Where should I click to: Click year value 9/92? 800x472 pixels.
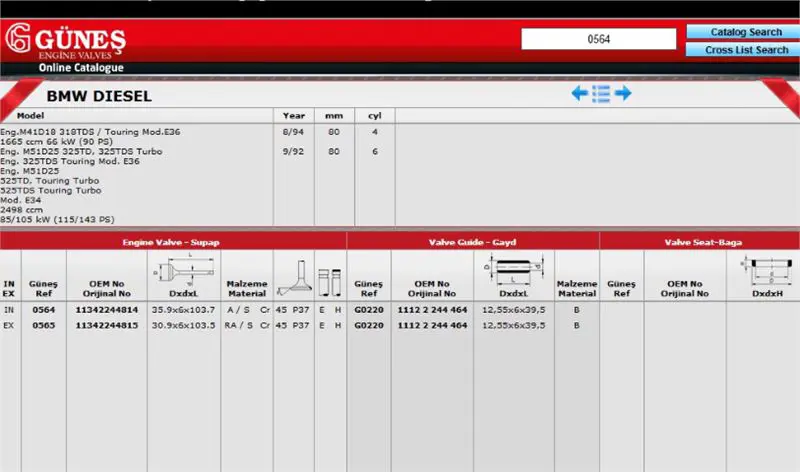pos(293,152)
